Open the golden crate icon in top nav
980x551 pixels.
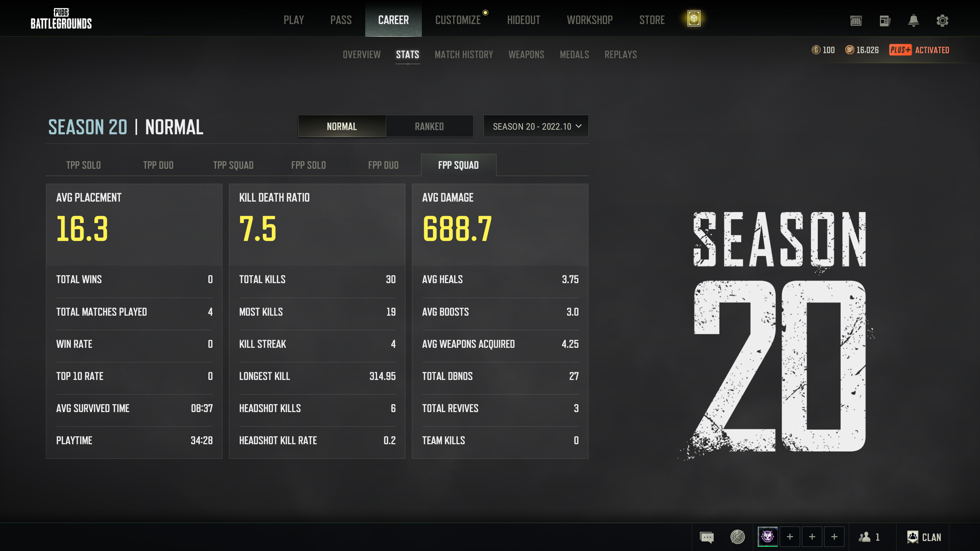pyautogui.click(x=694, y=18)
